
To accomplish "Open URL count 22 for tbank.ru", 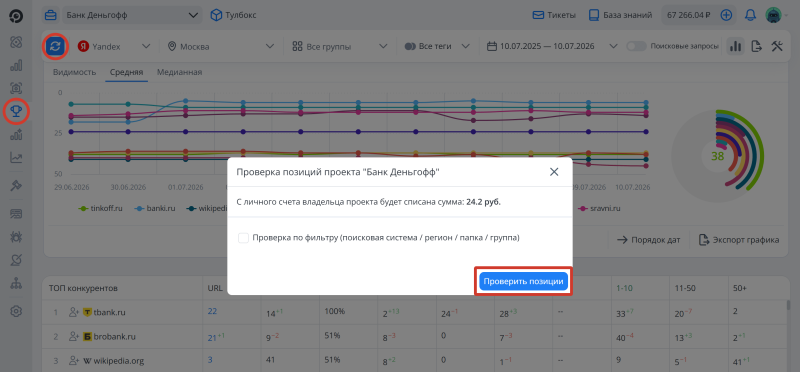I will click(x=212, y=311).
